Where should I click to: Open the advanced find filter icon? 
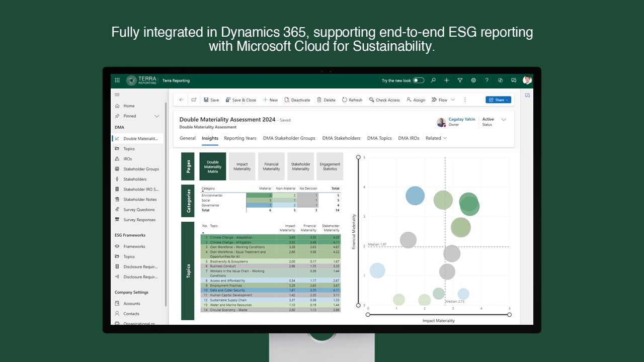point(460,80)
